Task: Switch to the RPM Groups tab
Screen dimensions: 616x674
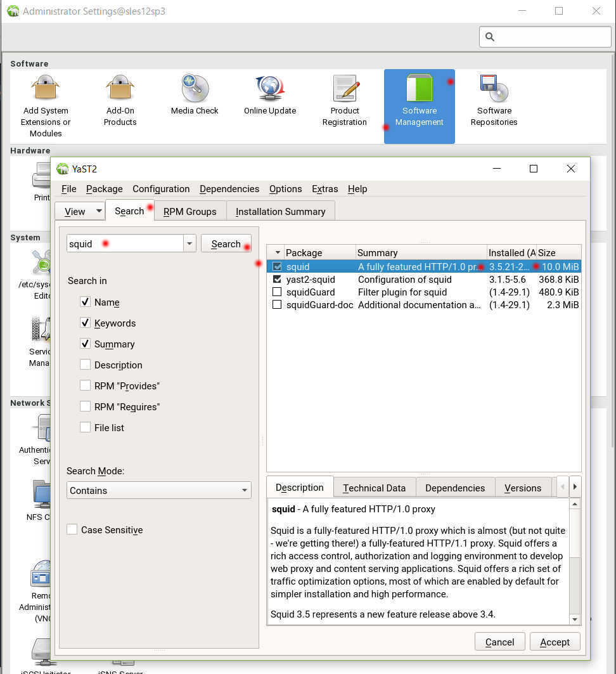Action: click(x=190, y=212)
